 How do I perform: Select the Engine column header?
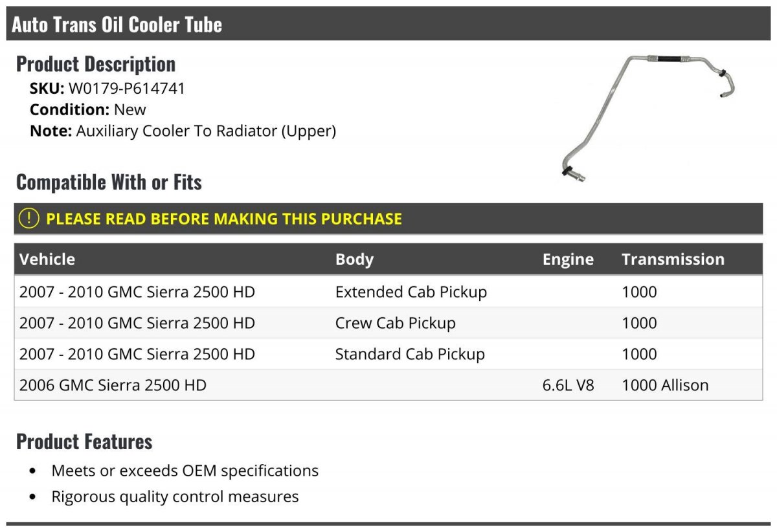tap(568, 260)
